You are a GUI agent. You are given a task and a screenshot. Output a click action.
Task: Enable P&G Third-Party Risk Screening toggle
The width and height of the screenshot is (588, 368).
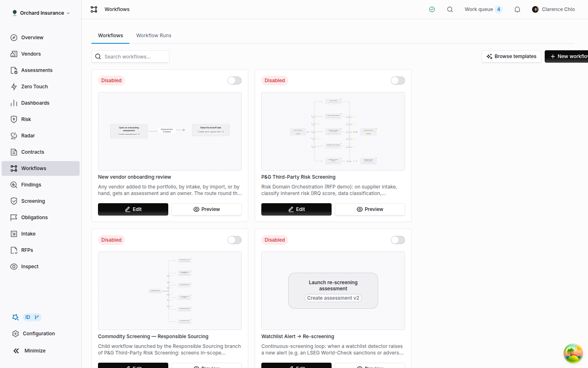pos(398,81)
